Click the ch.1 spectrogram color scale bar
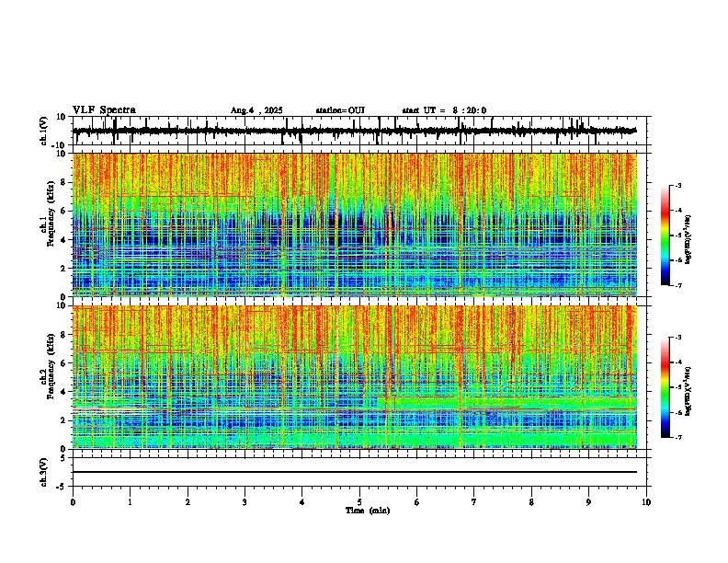 (x=665, y=236)
